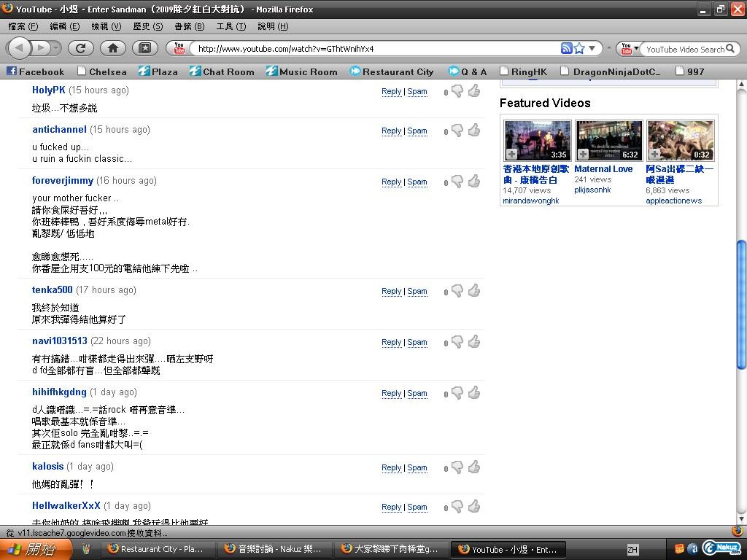The width and height of the screenshot is (747, 560).
Task: Bookmark this page with the star icon
Action: pos(579,48)
